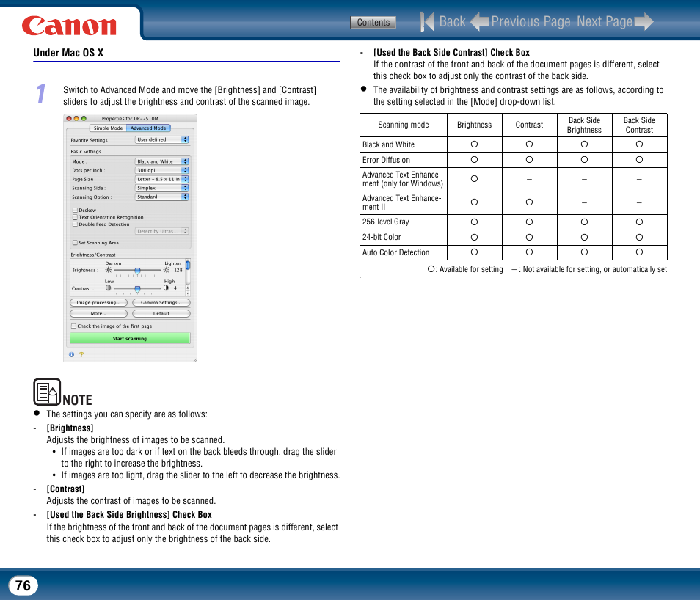
Task: Enable Double Feed Detection checkbox
Action: click(75, 224)
